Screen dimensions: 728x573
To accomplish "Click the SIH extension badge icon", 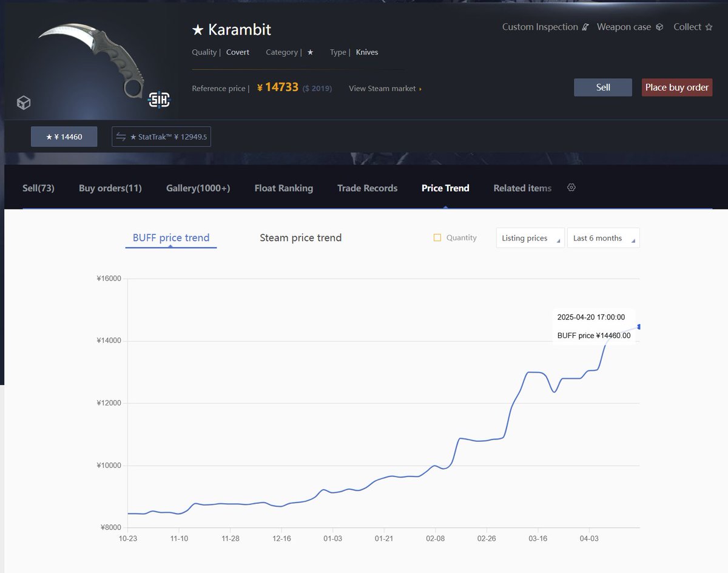I will point(160,100).
